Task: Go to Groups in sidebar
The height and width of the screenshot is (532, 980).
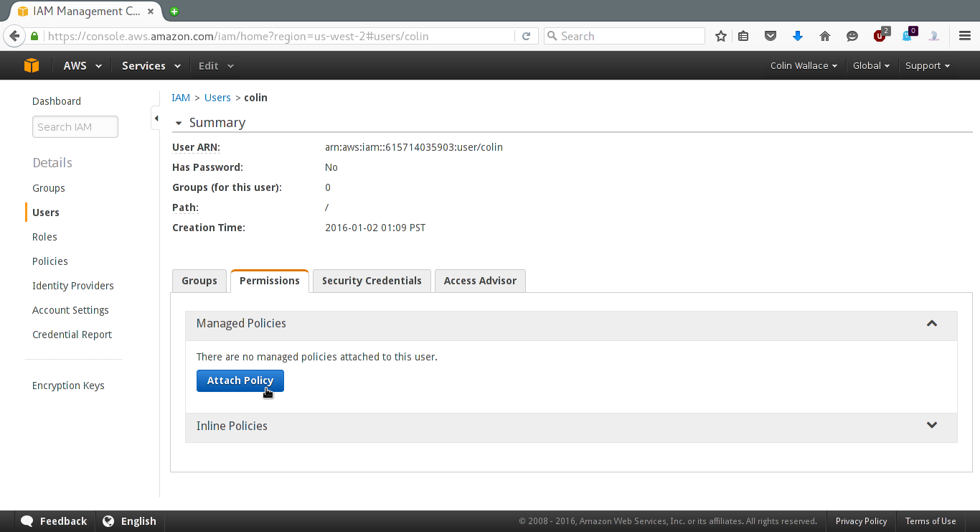Action: 49,188
